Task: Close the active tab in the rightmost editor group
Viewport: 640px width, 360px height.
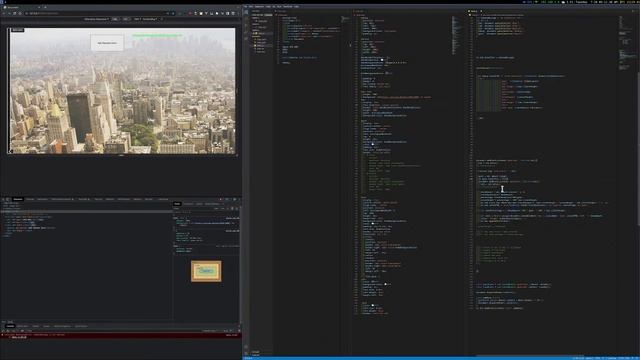Action: 481,11
